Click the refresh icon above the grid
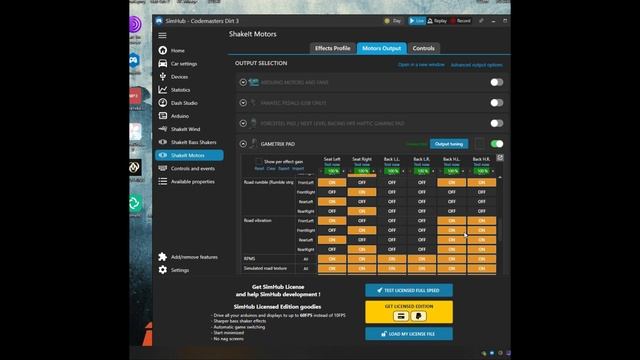 click(x=500, y=158)
